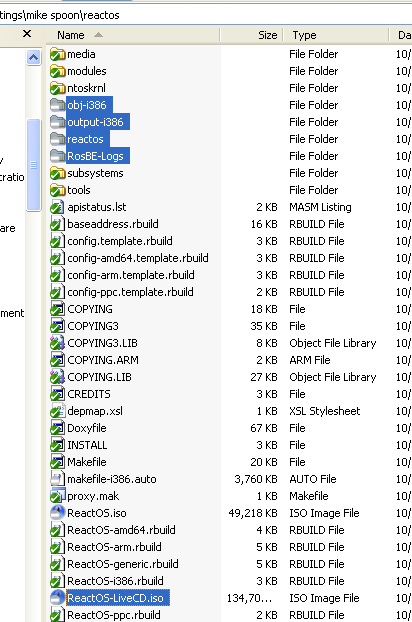Close the left side pane
412x622 pixels.
(27, 34)
